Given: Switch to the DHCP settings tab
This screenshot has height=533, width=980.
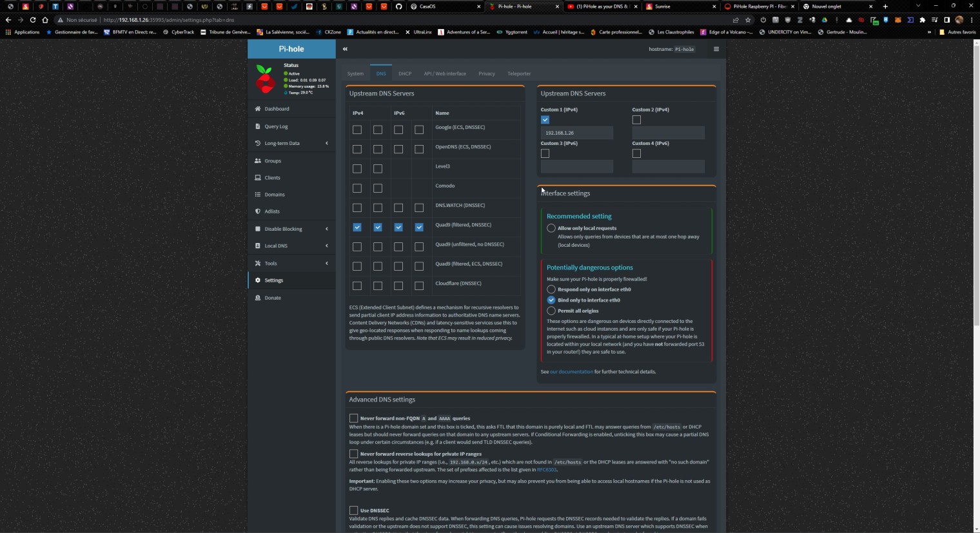Looking at the screenshot, I should (405, 73).
